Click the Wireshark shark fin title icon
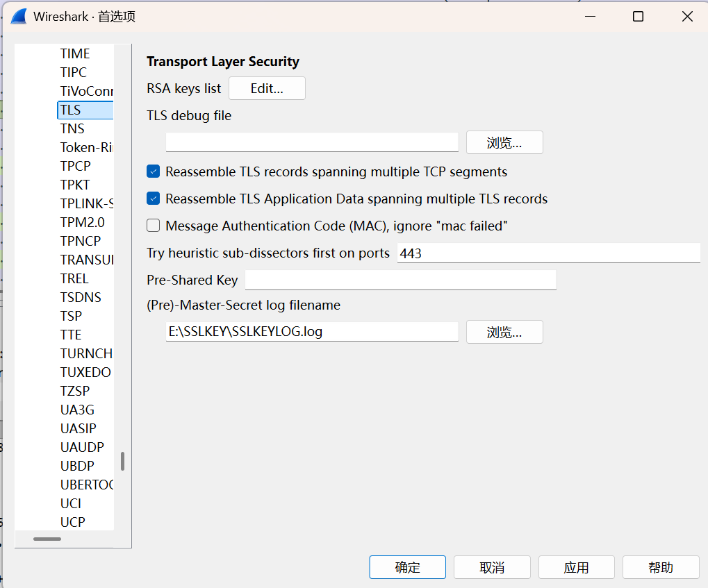Screen dimensions: 708x588 point(19,17)
